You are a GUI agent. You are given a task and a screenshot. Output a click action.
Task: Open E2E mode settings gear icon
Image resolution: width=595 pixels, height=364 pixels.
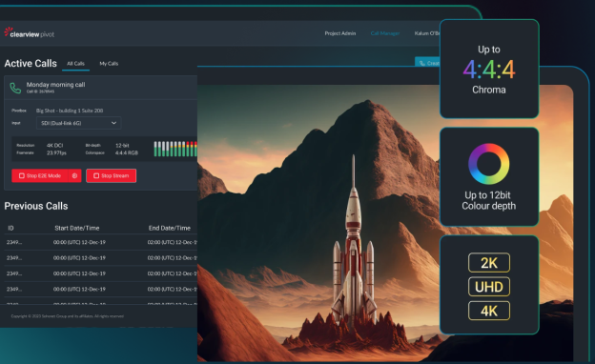pyautogui.click(x=74, y=175)
